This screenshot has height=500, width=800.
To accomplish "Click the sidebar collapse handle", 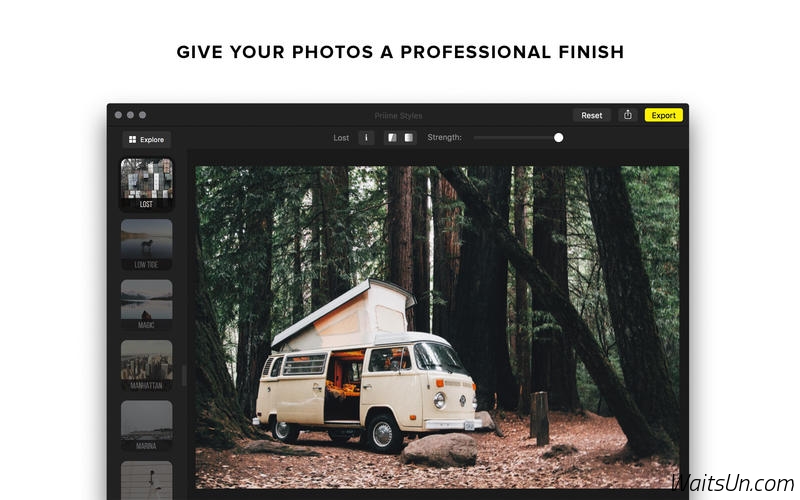I will (184, 376).
